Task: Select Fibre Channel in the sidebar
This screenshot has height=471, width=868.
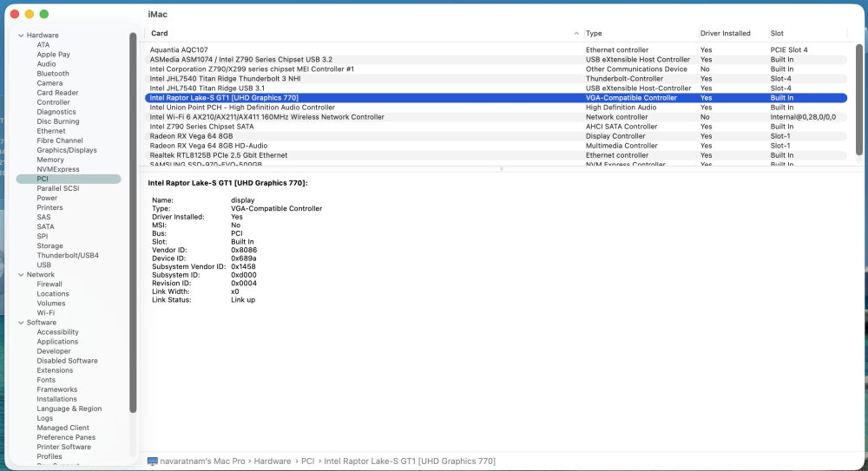Action: coord(60,141)
